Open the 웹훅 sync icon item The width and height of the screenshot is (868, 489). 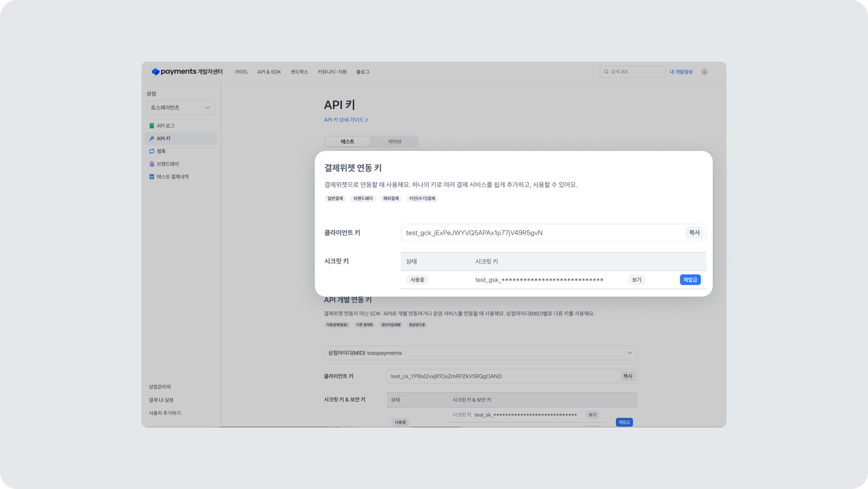tap(152, 151)
